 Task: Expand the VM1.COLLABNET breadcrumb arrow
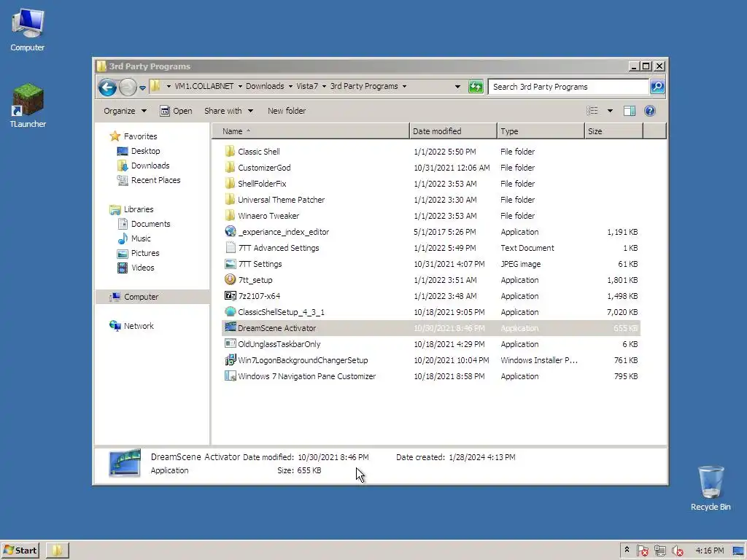pos(240,87)
